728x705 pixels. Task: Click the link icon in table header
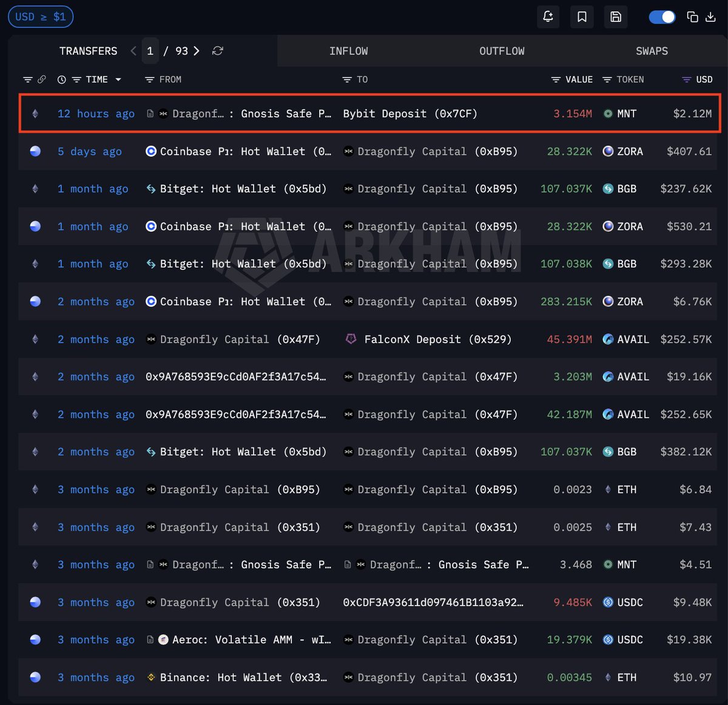41,79
